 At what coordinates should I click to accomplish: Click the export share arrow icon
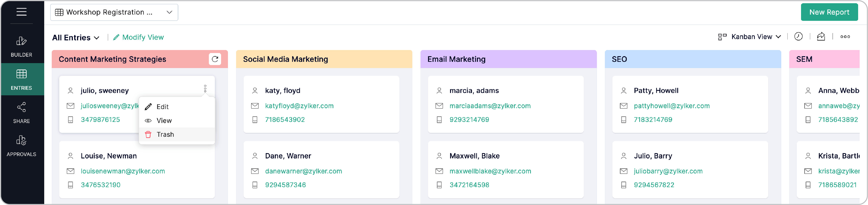[x=821, y=37]
